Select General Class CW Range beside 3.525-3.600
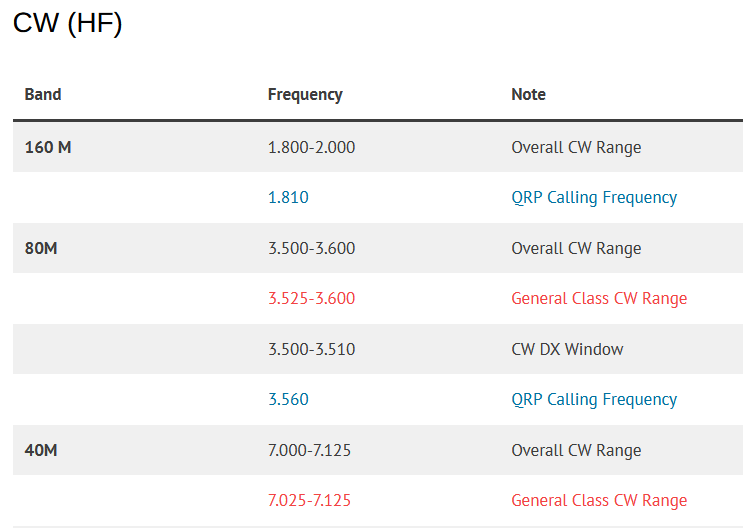This screenshot has width=755, height=528. (599, 298)
